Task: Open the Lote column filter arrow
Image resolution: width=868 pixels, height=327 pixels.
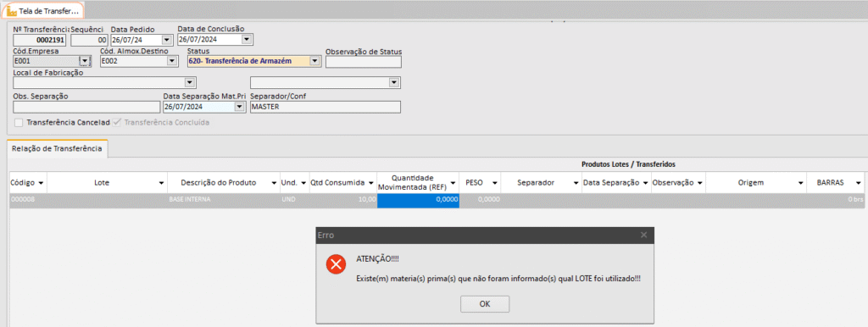Action: 162,183
